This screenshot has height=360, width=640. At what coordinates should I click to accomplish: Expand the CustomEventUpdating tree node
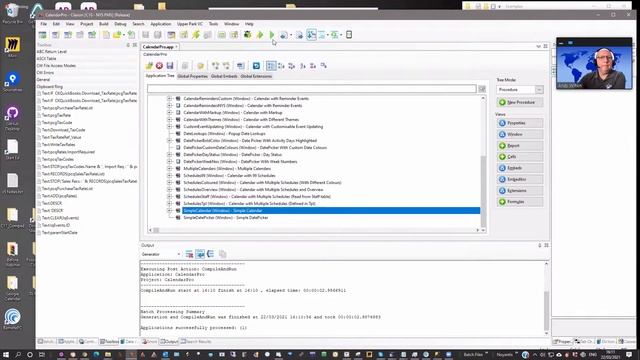(169, 127)
